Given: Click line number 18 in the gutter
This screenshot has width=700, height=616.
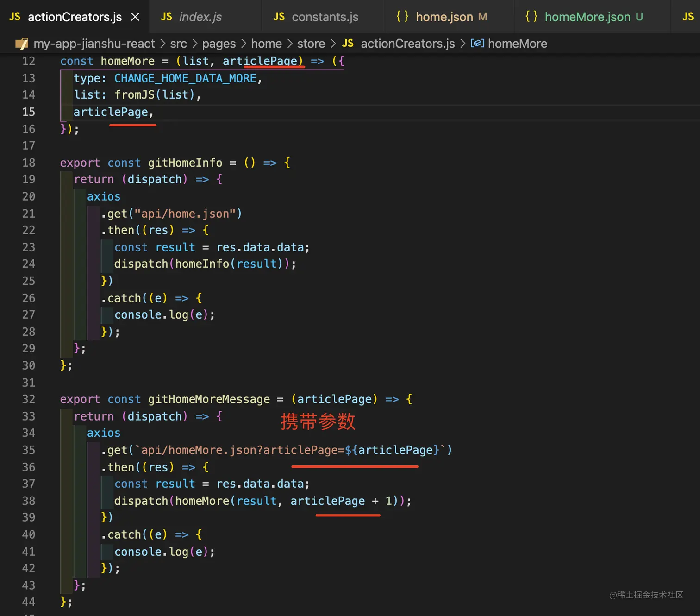Looking at the screenshot, I should tap(29, 163).
